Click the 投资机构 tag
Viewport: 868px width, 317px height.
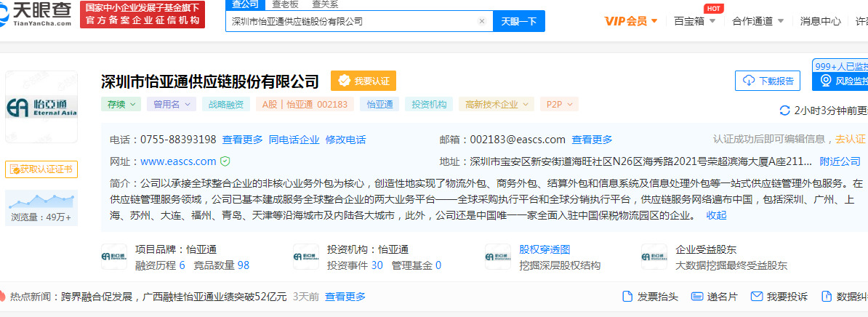pos(429,104)
